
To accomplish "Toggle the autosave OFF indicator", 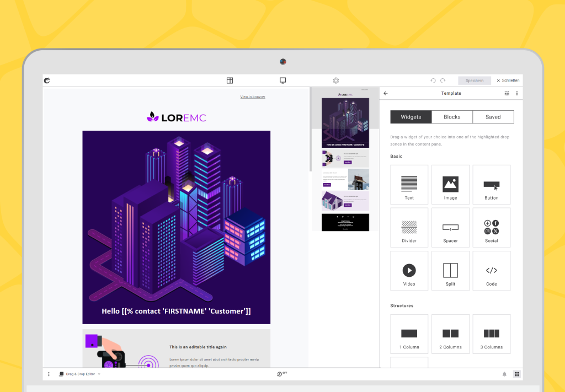I will (x=282, y=374).
